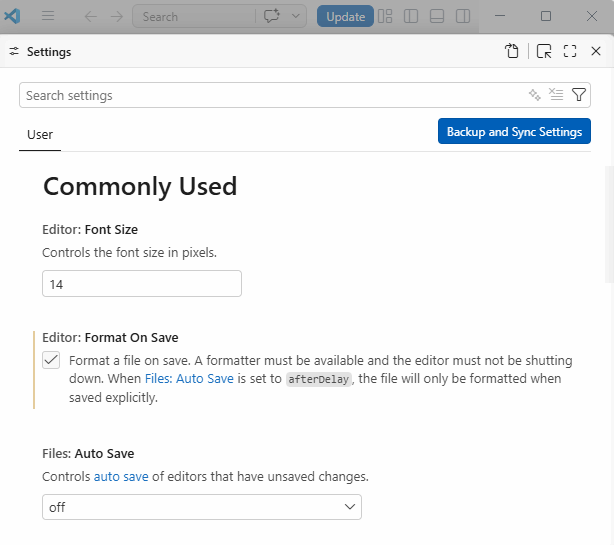614x545 pixels.
Task: Click the Editor: Font Size label
Action: tap(90, 229)
